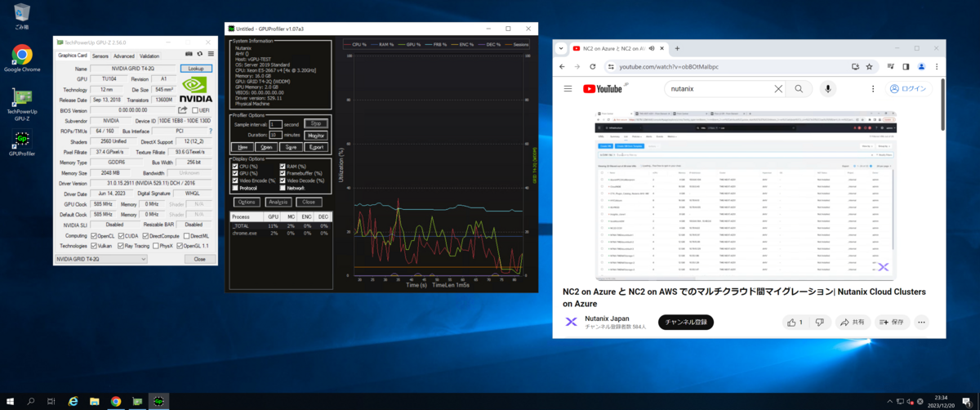Select the NC2 on Azure Chrome tab
Image resolution: width=980 pixels, height=410 pixels.
click(x=617, y=48)
